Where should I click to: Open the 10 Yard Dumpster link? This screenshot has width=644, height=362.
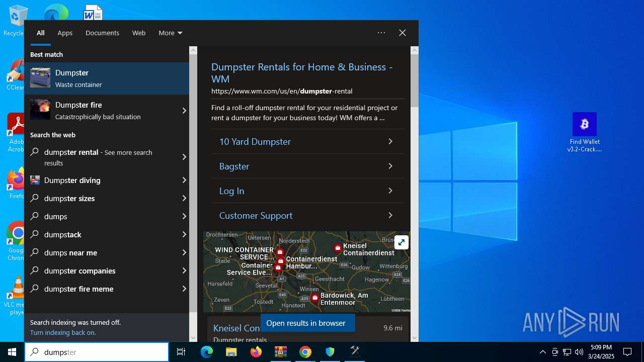pos(307,141)
